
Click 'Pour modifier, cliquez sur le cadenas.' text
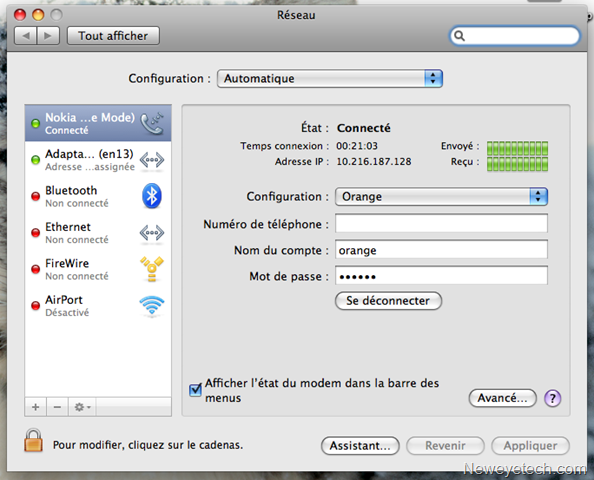point(148,445)
